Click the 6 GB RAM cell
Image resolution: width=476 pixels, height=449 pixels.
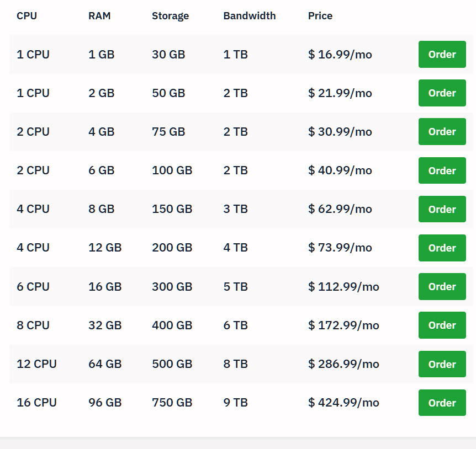tap(102, 170)
